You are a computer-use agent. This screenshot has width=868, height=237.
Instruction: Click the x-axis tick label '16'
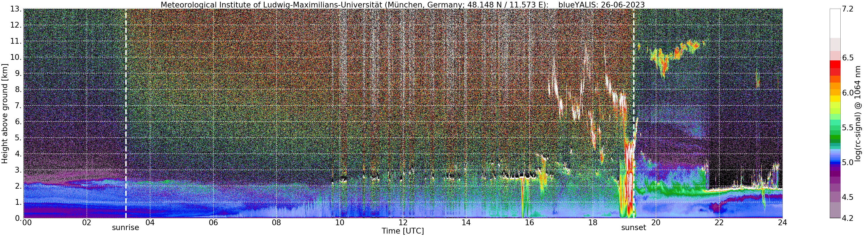click(x=529, y=223)
